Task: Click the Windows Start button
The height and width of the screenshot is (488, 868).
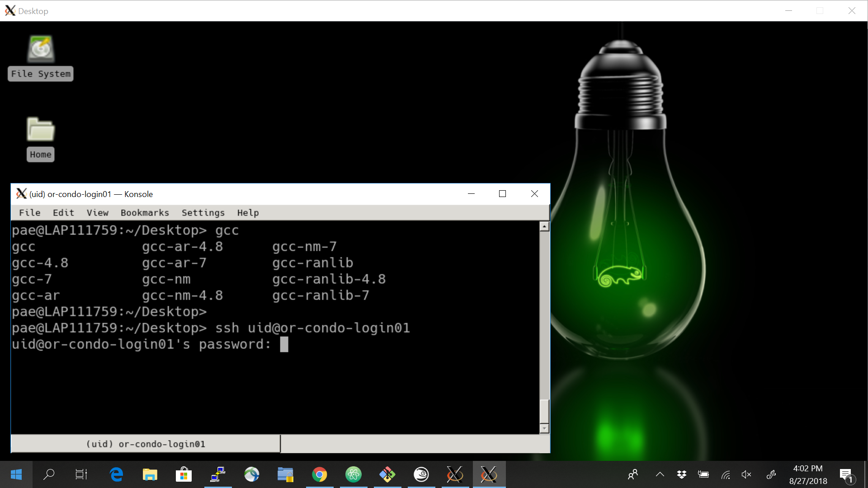Action: point(16,474)
